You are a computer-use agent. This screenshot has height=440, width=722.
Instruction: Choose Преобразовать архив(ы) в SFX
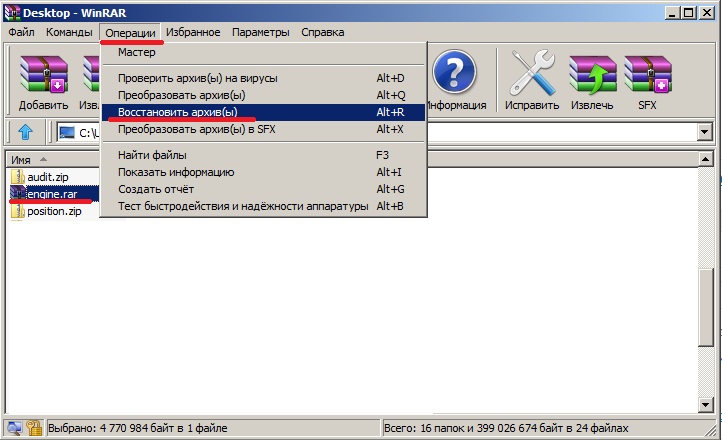pyautogui.click(x=195, y=129)
